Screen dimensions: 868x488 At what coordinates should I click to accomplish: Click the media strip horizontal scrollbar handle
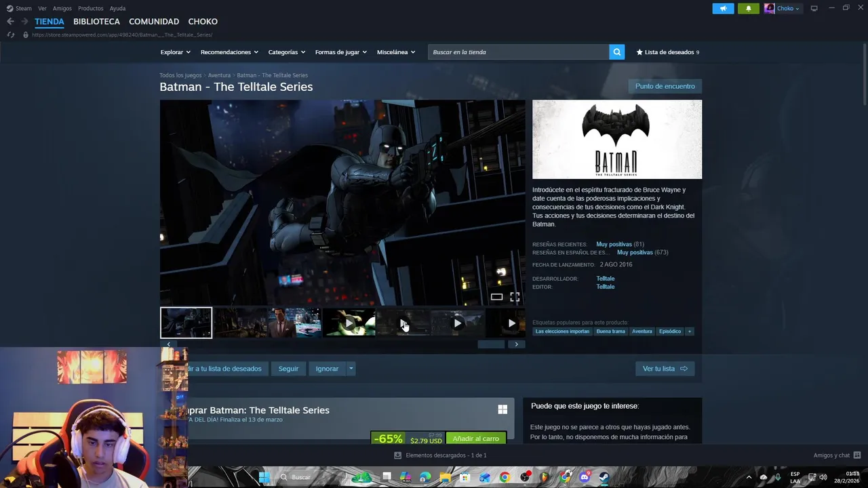491,344
